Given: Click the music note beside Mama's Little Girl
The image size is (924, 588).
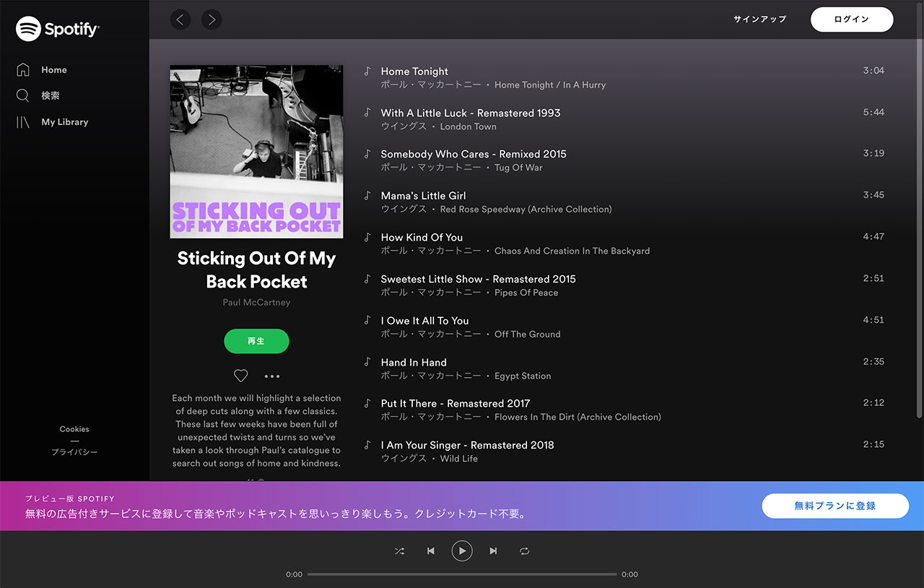Looking at the screenshot, I should pyautogui.click(x=367, y=196).
